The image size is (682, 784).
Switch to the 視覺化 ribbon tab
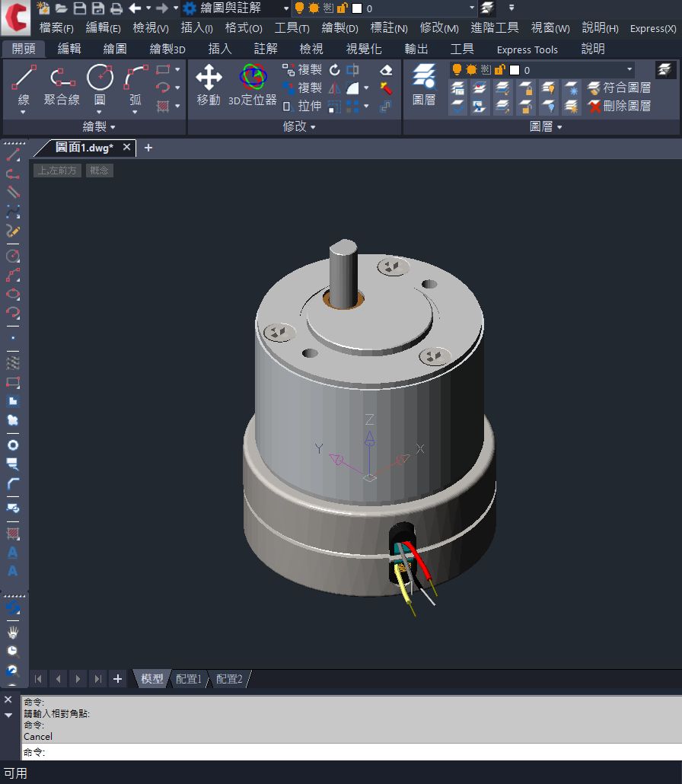pyautogui.click(x=364, y=49)
